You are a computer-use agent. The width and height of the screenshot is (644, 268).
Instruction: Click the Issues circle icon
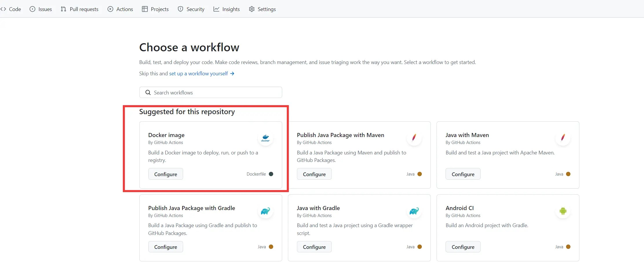[32, 9]
